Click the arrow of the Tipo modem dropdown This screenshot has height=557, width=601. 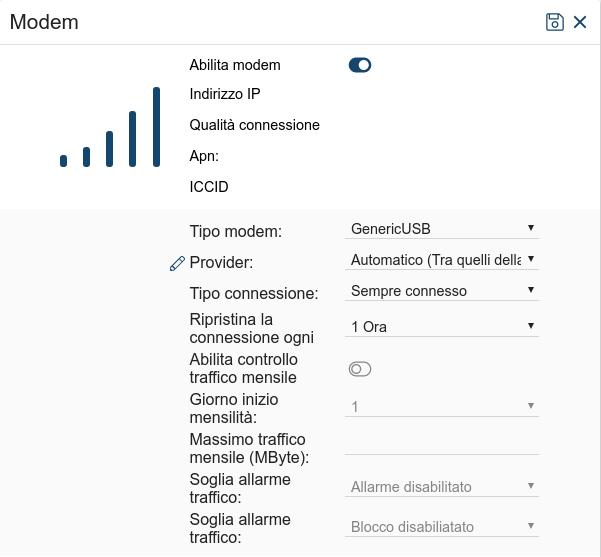point(531,228)
